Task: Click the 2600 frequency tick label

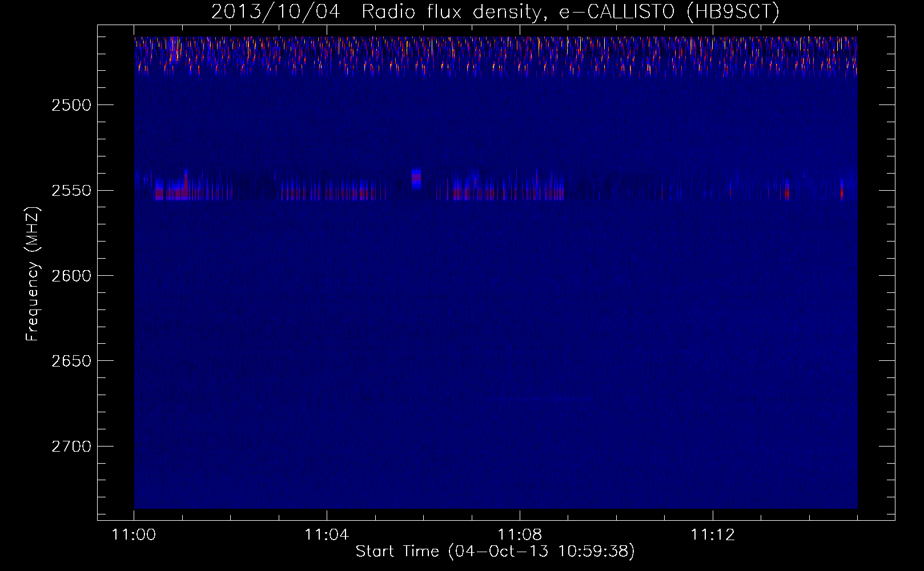Action: coord(71,275)
